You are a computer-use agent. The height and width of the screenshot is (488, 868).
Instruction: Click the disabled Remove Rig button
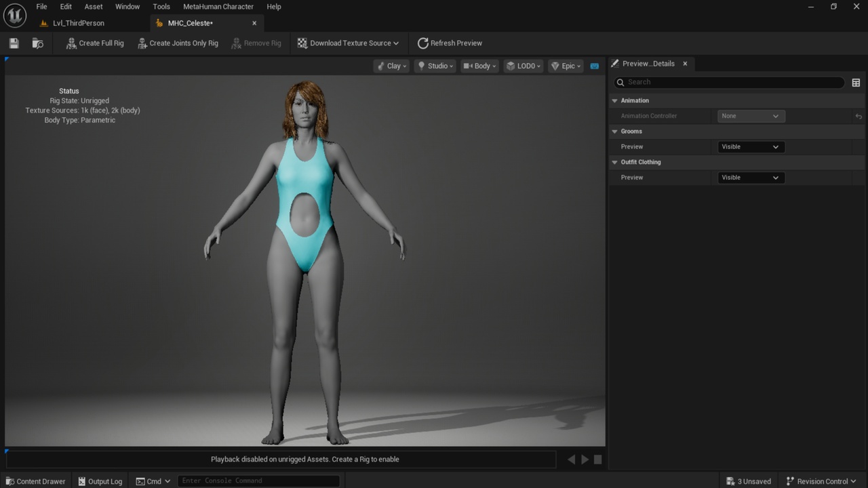click(x=256, y=43)
